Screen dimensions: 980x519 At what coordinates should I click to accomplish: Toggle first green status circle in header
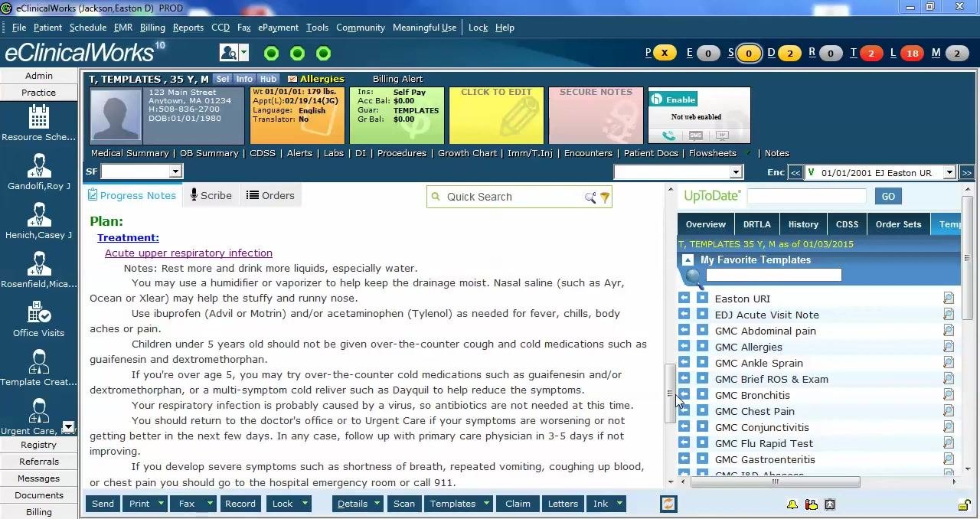pos(271,53)
